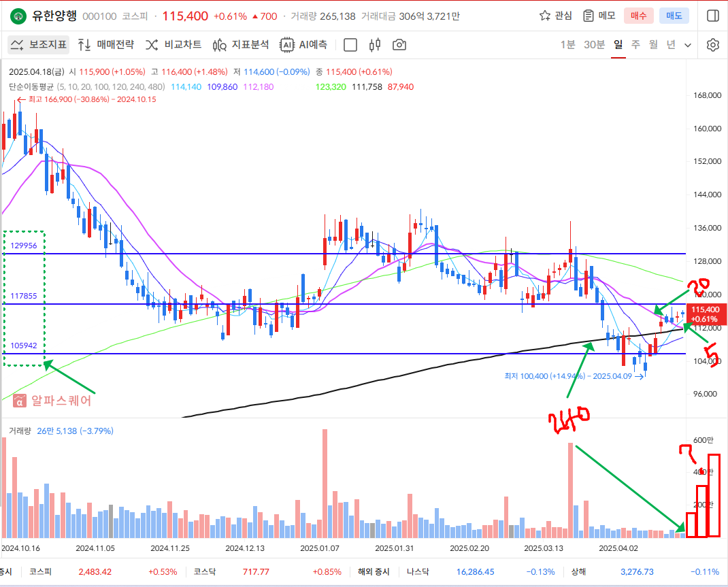The image size is (728, 587).
Task: Click the 매도 sell button
Action: [674, 16]
